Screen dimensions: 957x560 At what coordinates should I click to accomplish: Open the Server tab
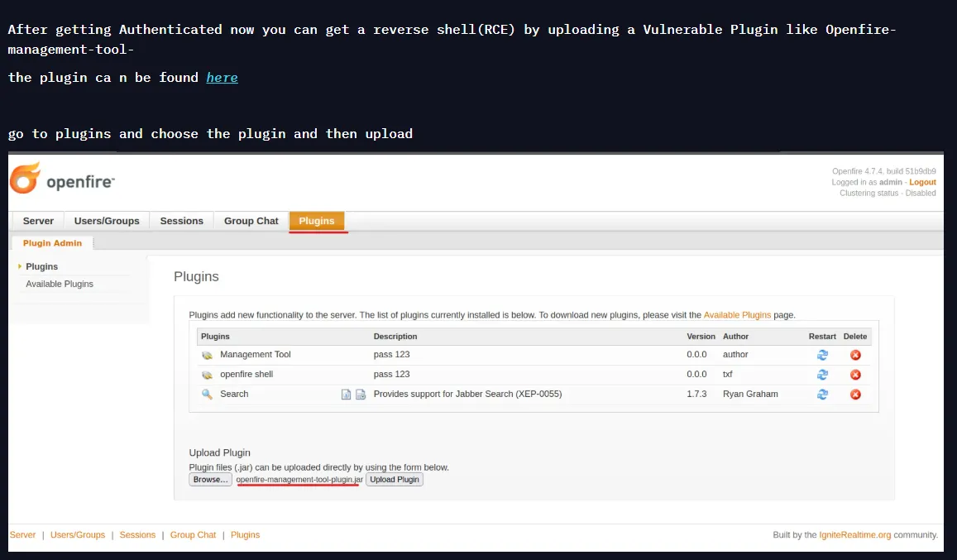click(x=38, y=221)
